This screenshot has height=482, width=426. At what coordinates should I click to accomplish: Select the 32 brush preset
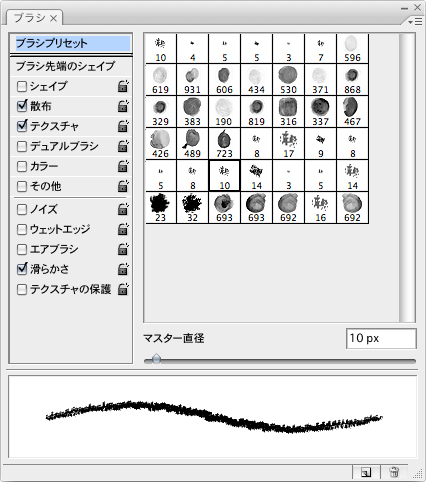coord(192,208)
